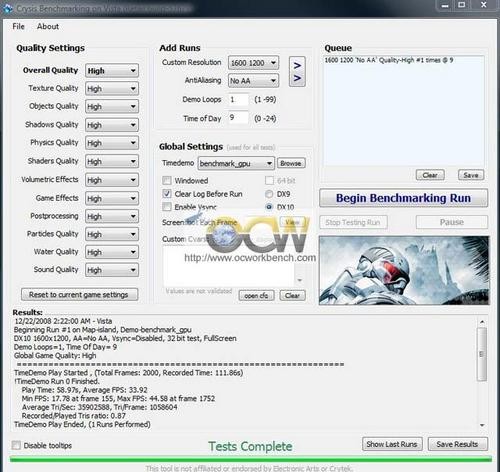Click results scrollbar down arrow
Viewport: 500px width, 472px height.
482,425
